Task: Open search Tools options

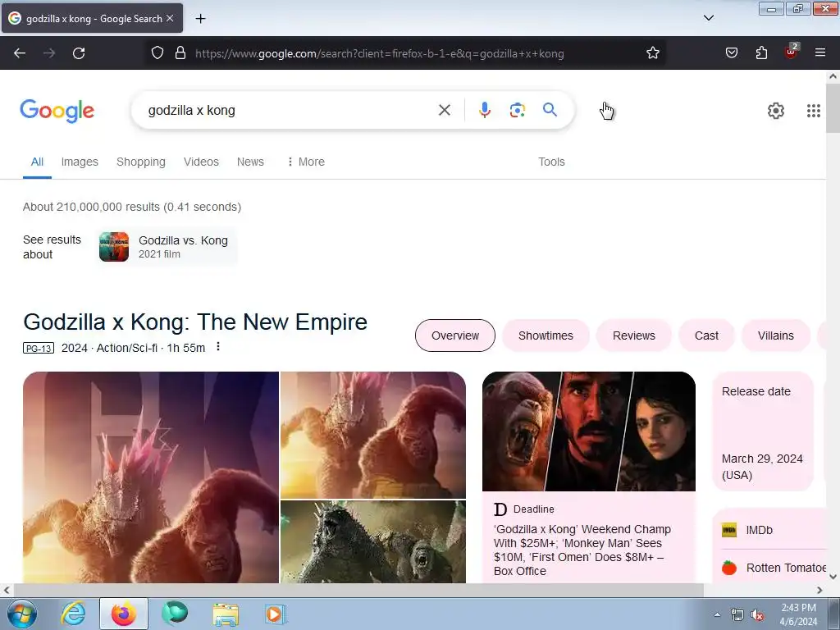Action: tap(551, 162)
